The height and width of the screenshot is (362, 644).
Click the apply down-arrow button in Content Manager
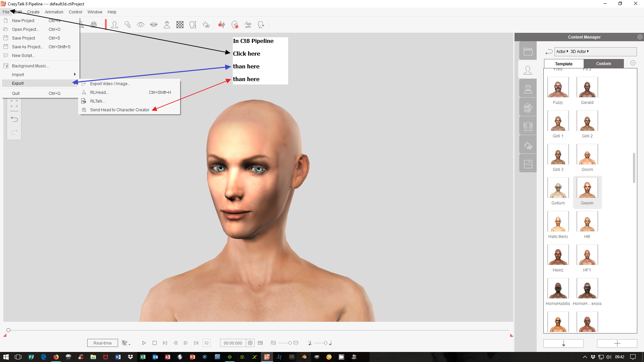click(x=563, y=343)
